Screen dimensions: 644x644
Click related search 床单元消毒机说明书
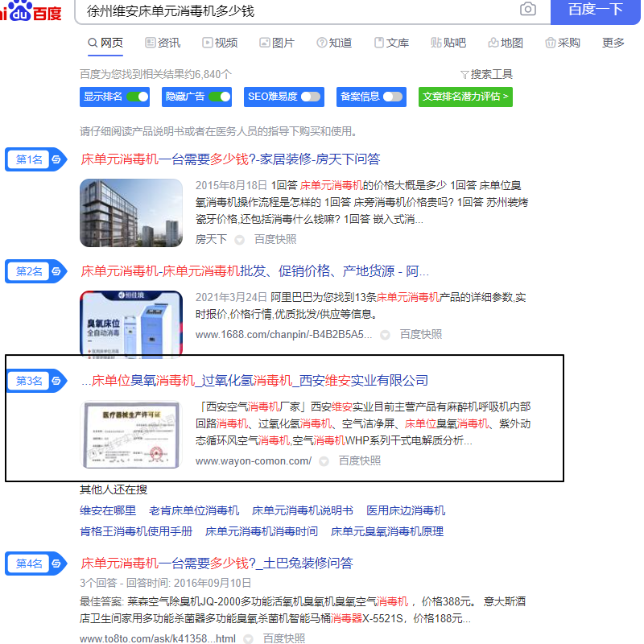click(x=303, y=511)
